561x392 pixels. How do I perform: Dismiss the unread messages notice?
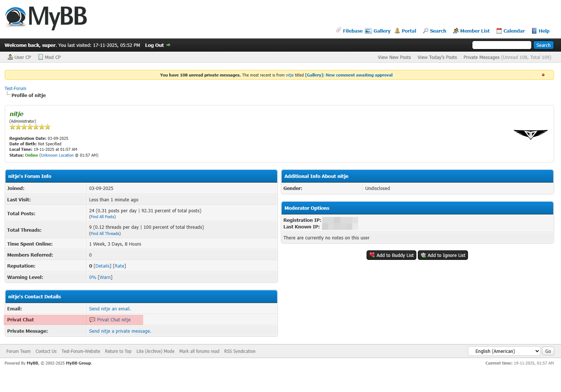tap(543, 75)
